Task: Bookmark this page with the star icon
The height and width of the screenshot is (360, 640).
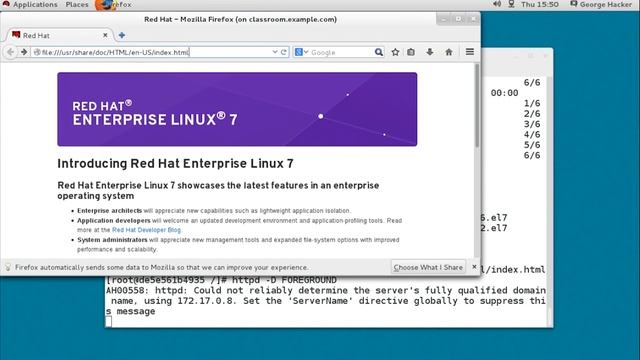Action: point(395,52)
